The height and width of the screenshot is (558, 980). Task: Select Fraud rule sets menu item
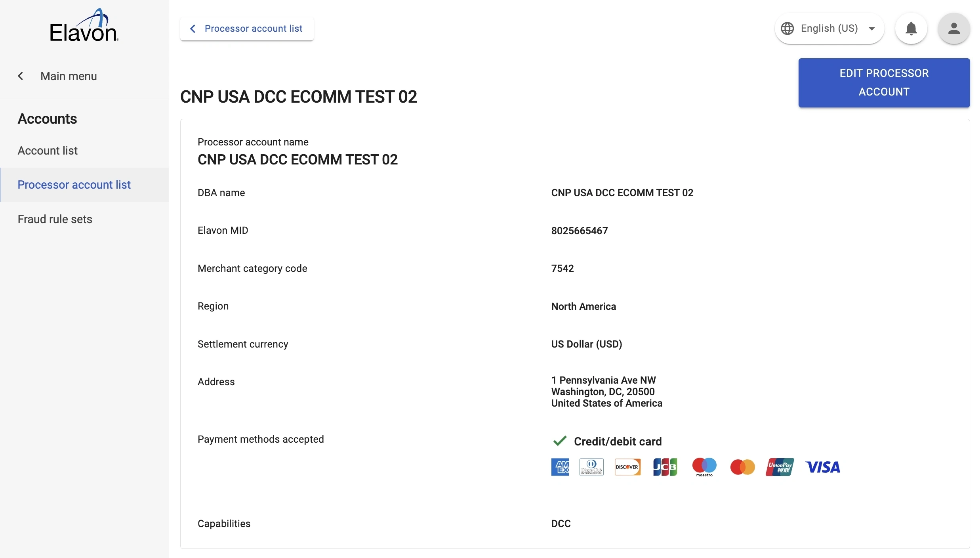(x=55, y=219)
